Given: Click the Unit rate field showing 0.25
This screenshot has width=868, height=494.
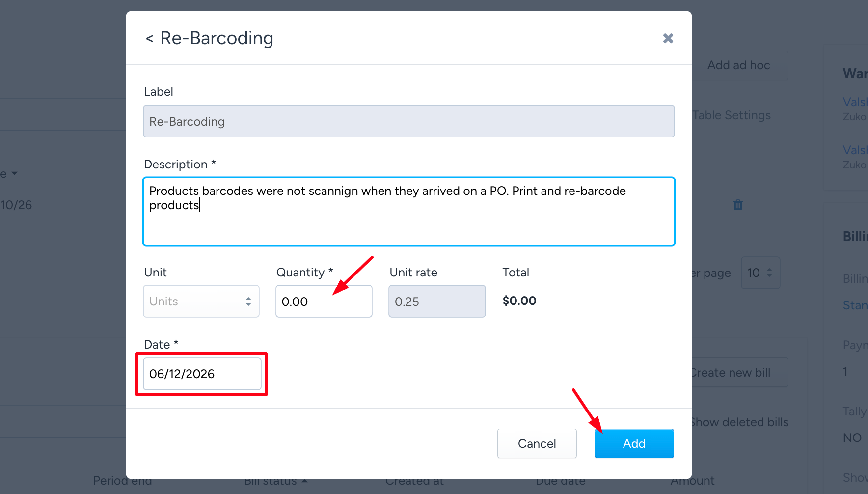Looking at the screenshot, I should [x=437, y=302].
